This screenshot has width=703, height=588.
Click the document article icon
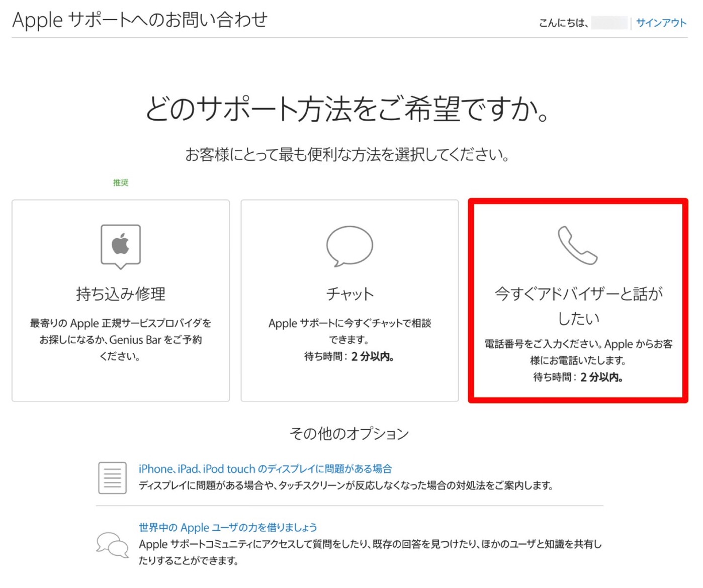coord(112,477)
